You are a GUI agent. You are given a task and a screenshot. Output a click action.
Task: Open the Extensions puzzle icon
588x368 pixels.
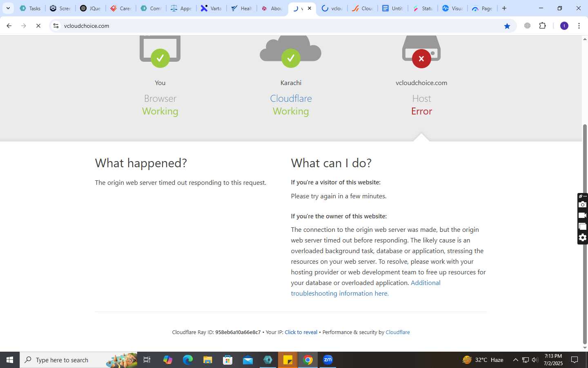pos(543,26)
